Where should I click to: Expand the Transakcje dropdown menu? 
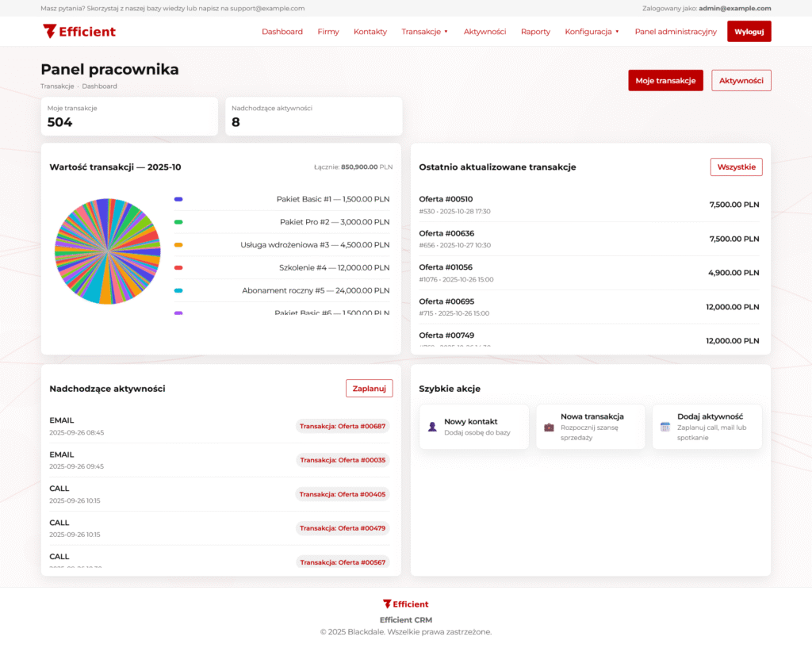[x=424, y=32]
